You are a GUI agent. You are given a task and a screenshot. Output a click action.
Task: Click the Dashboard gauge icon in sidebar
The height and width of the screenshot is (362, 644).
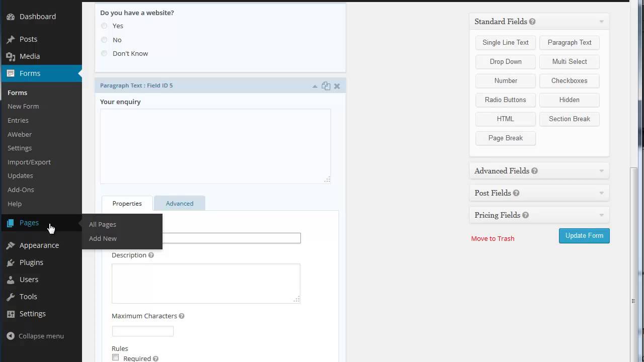[11, 17]
